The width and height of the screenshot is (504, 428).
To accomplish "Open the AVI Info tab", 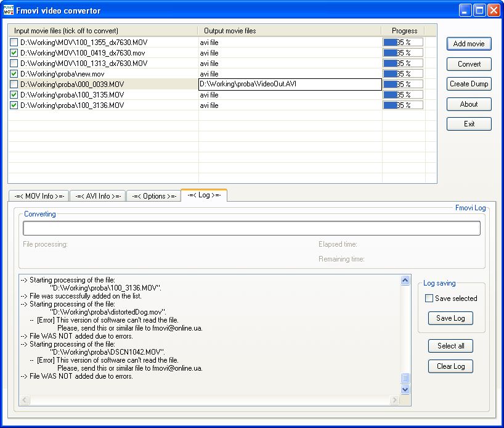I will (97, 196).
